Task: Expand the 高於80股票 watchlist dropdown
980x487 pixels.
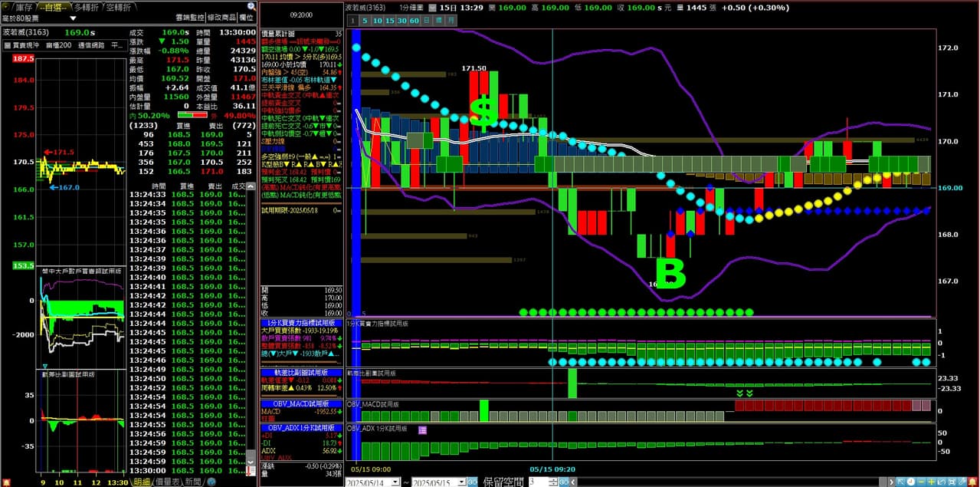Action: [73, 18]
